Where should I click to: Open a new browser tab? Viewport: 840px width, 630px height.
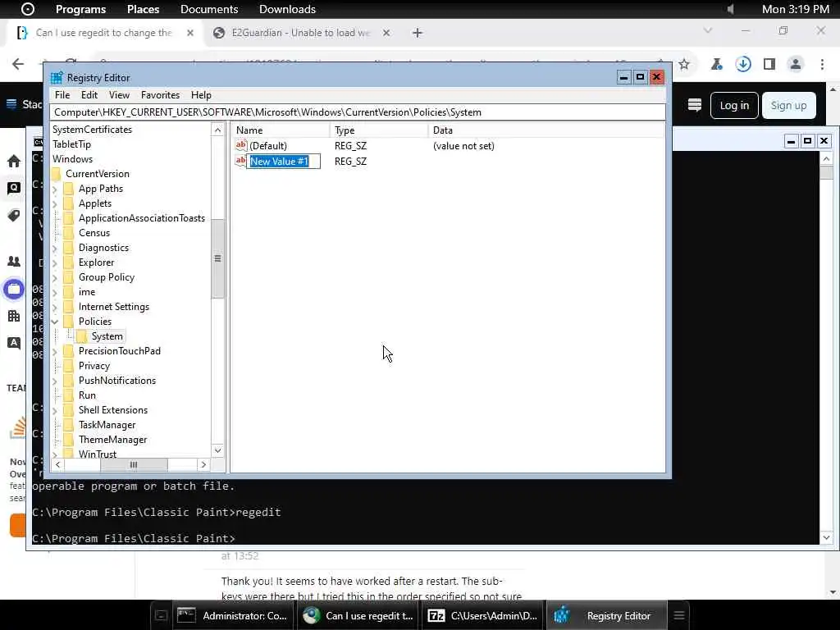[x=418, y=33]
